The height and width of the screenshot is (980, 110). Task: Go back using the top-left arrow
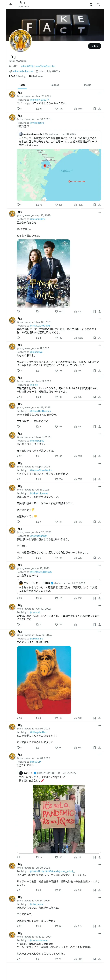tap(11, 5)
